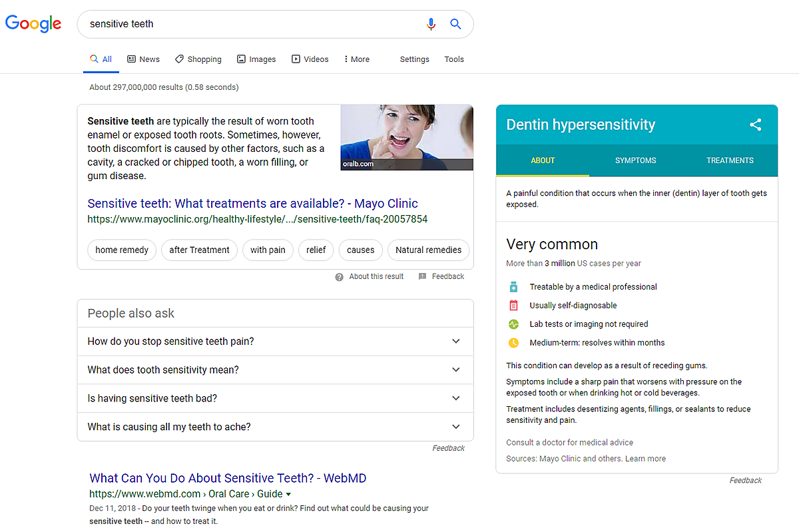Open the Tools option
This screenshot has height=532, width=799.
(x=454, y=59)
